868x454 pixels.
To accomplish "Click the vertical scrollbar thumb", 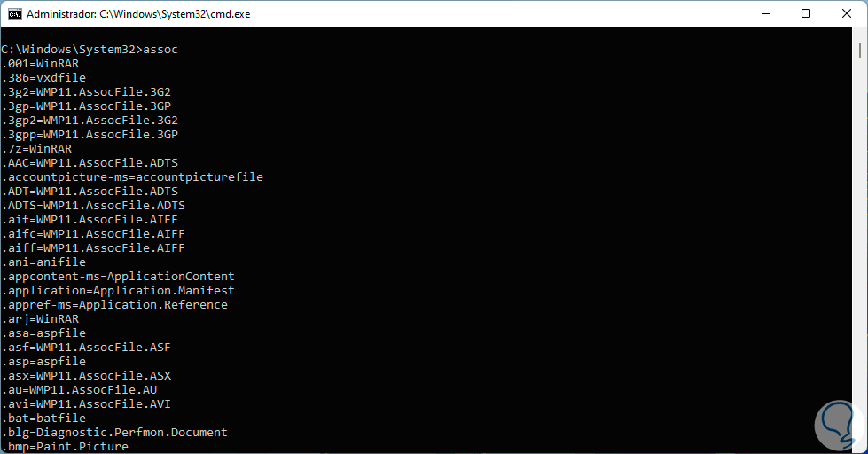I will click(x=860, y=50).
